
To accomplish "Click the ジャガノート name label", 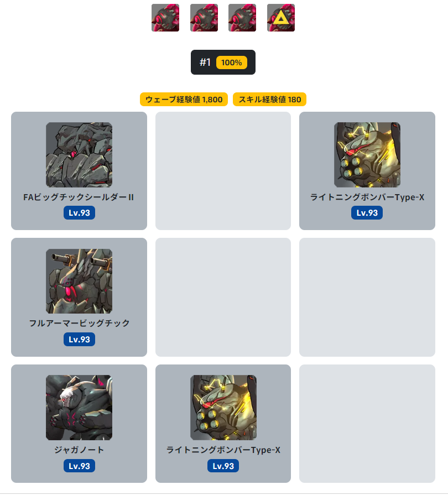I will [79, 450].
